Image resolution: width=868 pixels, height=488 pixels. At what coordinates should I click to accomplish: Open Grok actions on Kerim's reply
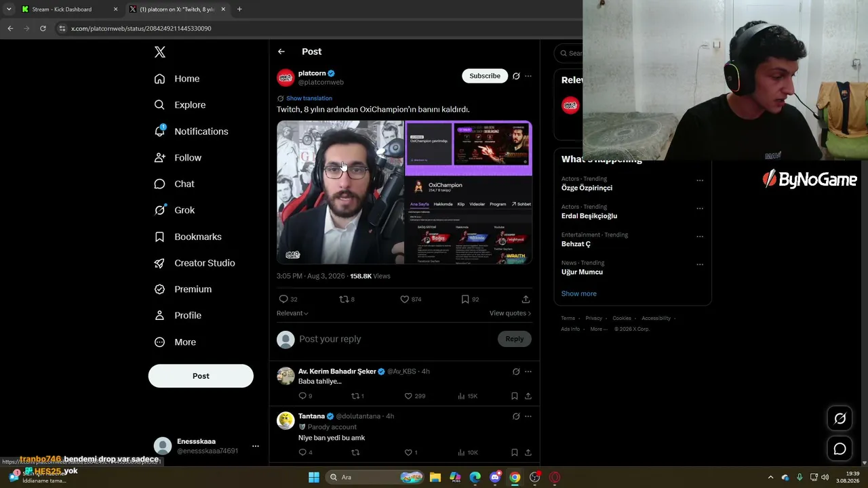coord(516,371)
